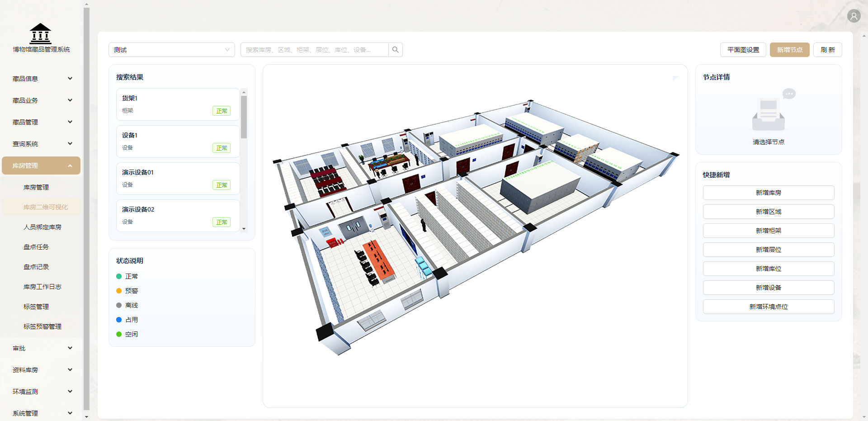The image size is (868, 421).
Task: Click the 新增节点 button
Action: [790, 50]
